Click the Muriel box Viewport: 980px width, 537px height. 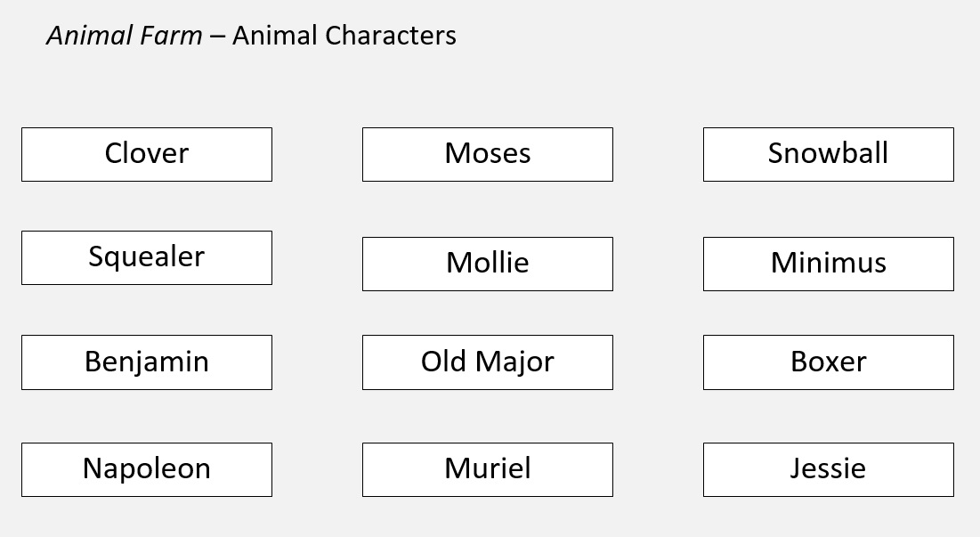coord(488,469)
